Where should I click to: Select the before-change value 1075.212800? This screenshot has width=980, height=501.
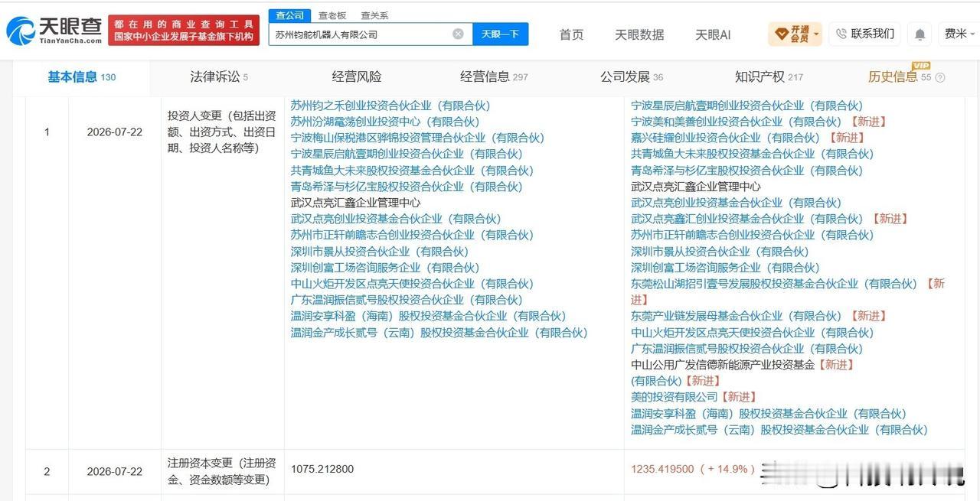[x=322, y=469]
